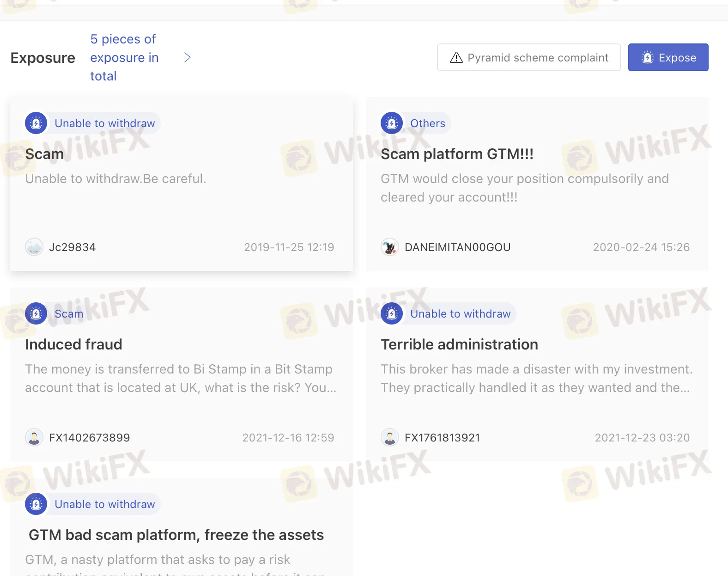Open the '5 pieces of exposure in total' link

(x=124, y=57)
